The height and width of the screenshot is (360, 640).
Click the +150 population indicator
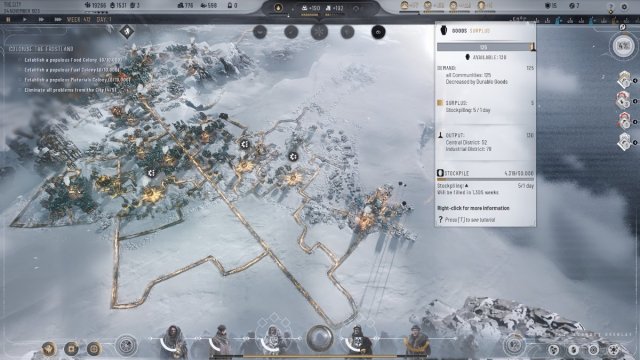(311, 8)
